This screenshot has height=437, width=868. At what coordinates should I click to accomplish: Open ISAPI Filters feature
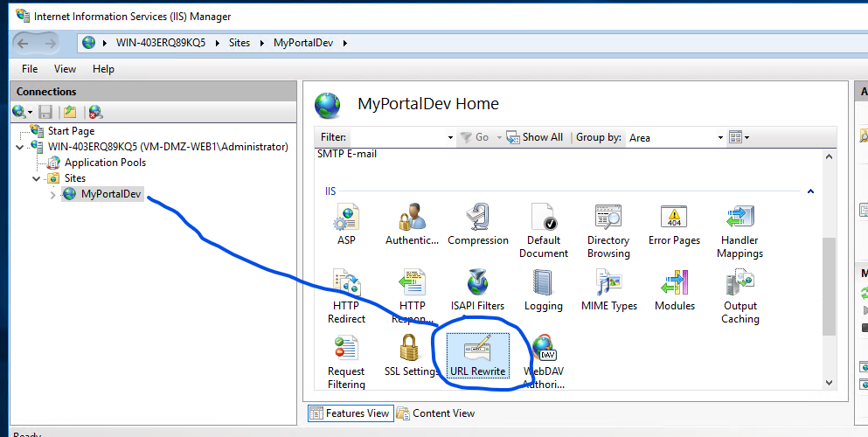coord(478,290)
